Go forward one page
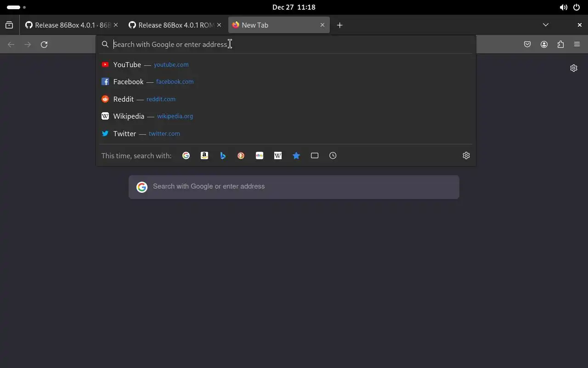Viewport: 588px width, 368px height. tap(28, 44)
